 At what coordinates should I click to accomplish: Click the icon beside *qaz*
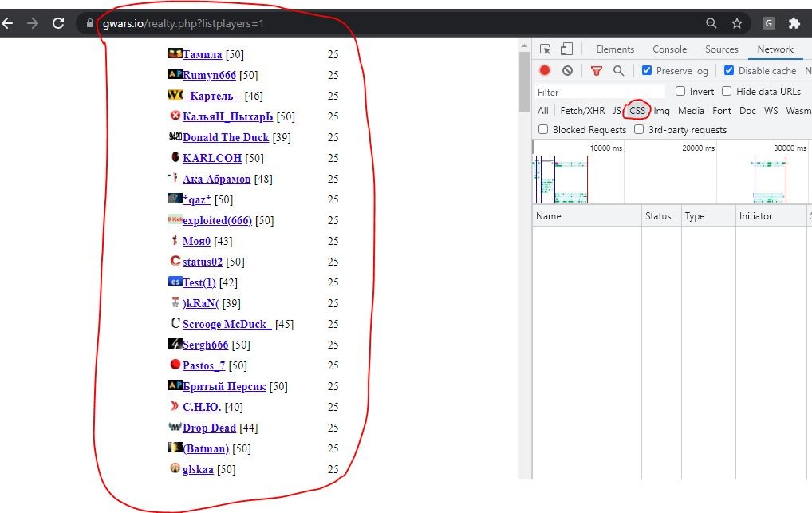[x=175, y=199]
